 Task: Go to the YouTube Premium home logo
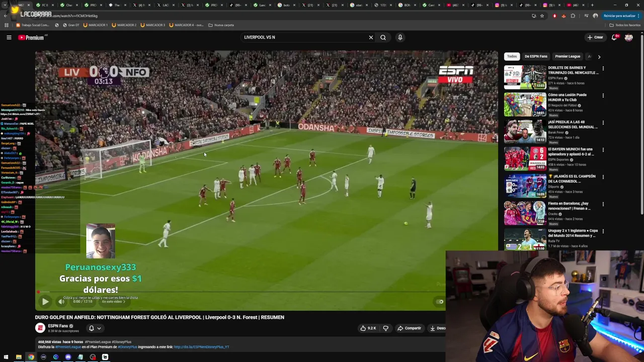pos(31,37)
